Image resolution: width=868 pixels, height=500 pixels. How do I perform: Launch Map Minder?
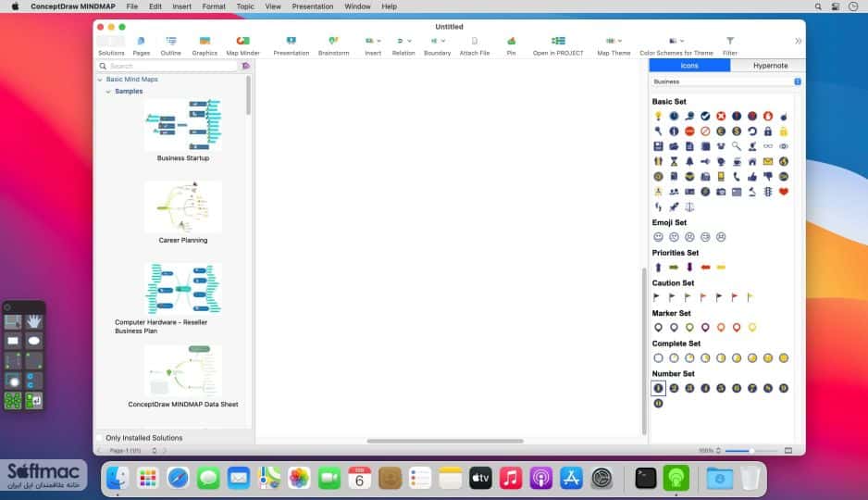(242, 45)
